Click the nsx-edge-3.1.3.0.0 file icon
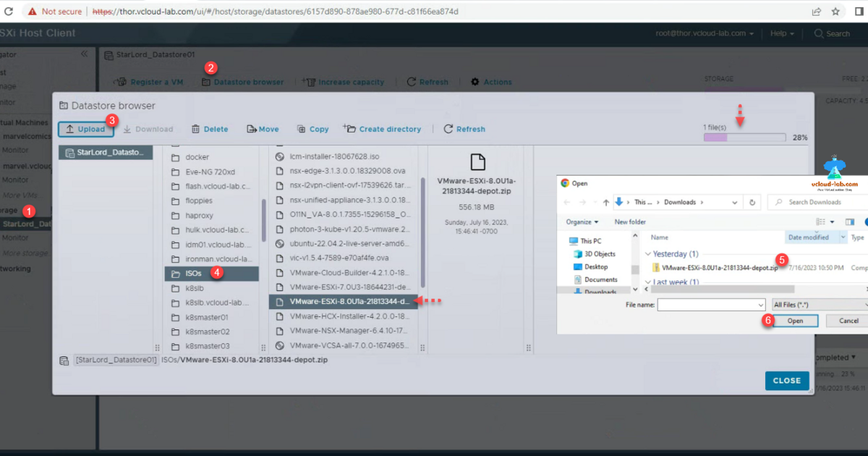The height and width of the screenshot is (456, 868). pyautogui.click(x=280, y=171)
